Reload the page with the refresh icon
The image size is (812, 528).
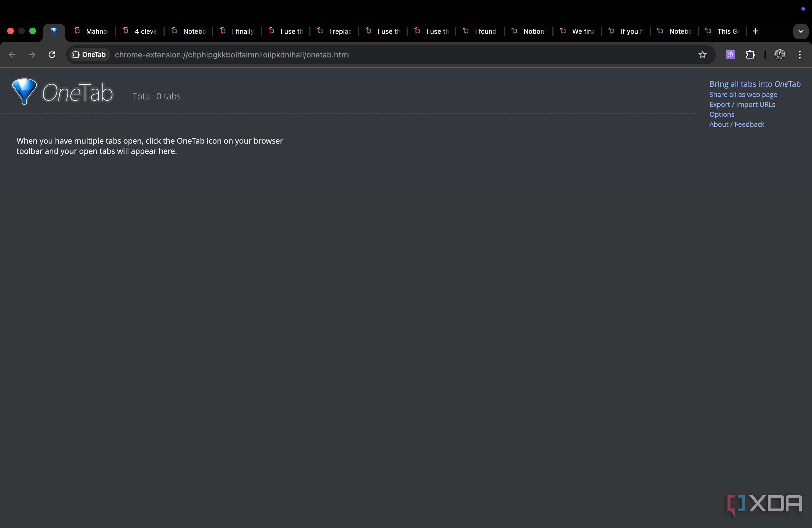tap(52, 55)
